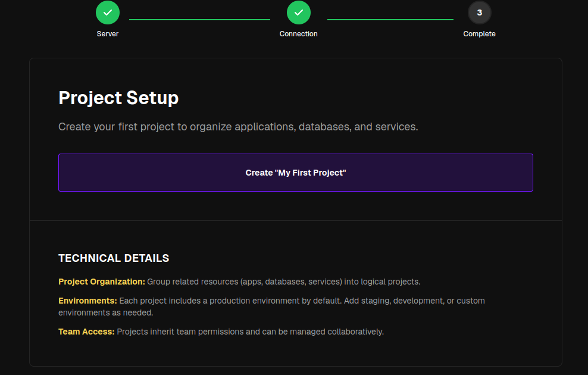This screenshot has width=588, height=375.
Task: Click the Server step label
Action: [x=108, y=34]
